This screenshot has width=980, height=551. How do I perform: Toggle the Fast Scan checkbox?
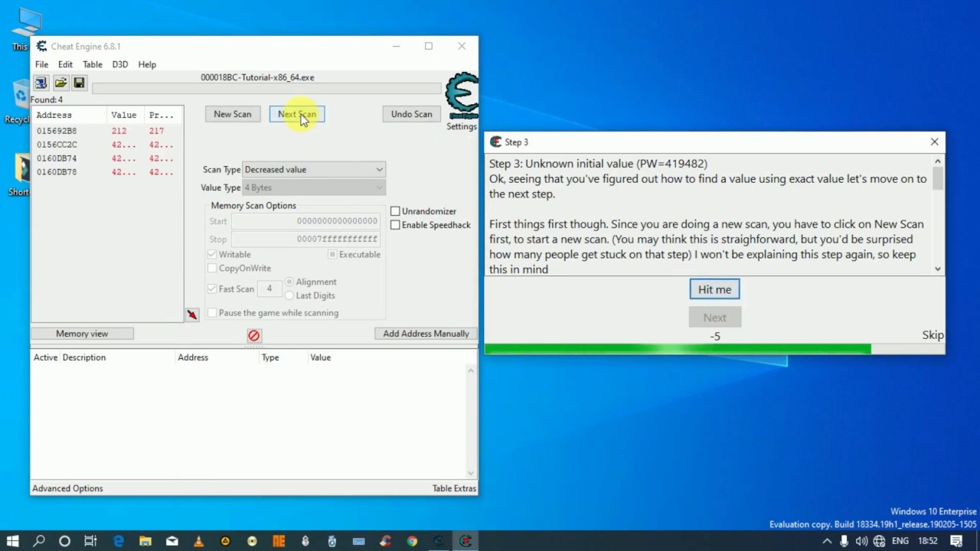click(x=212, y=289)
